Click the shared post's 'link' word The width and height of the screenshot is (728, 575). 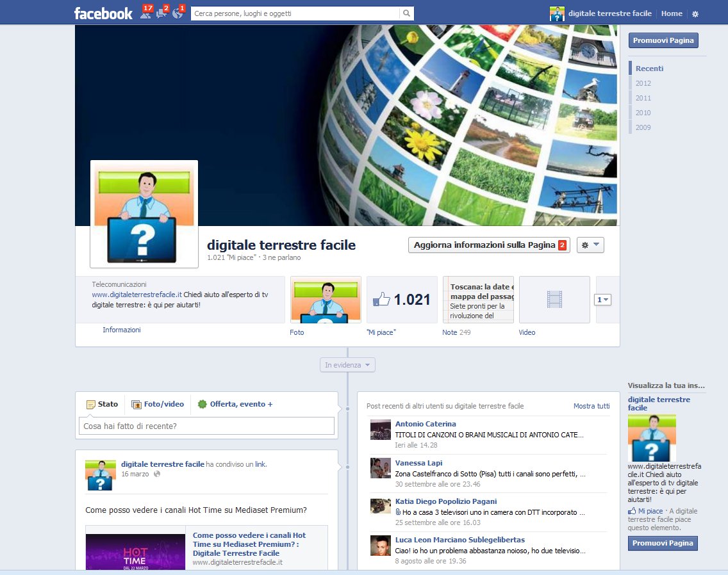pos(260,464)
